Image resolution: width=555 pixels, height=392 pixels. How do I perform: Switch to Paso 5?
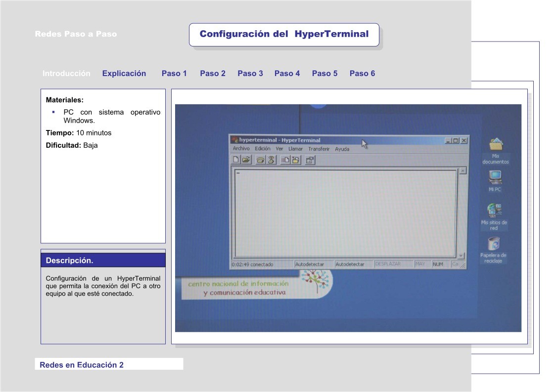point(324,73)
